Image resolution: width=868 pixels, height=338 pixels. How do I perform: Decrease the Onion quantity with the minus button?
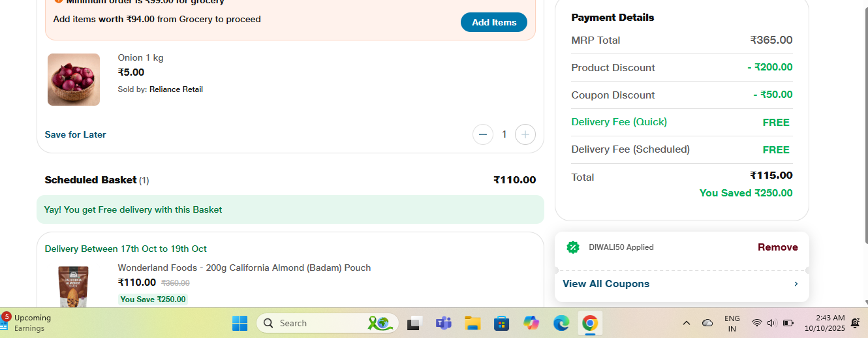(x=482, y=134)
